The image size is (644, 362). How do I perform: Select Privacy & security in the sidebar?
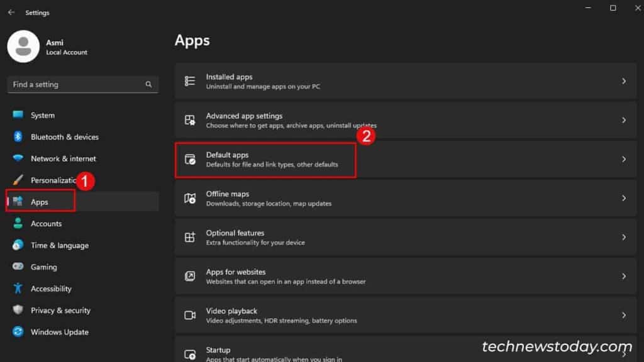[x=60, y=310]
